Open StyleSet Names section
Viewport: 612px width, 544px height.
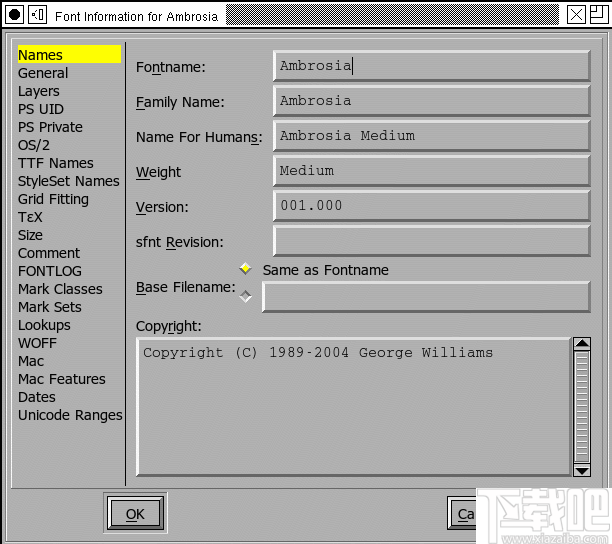[x=69, y=181]
